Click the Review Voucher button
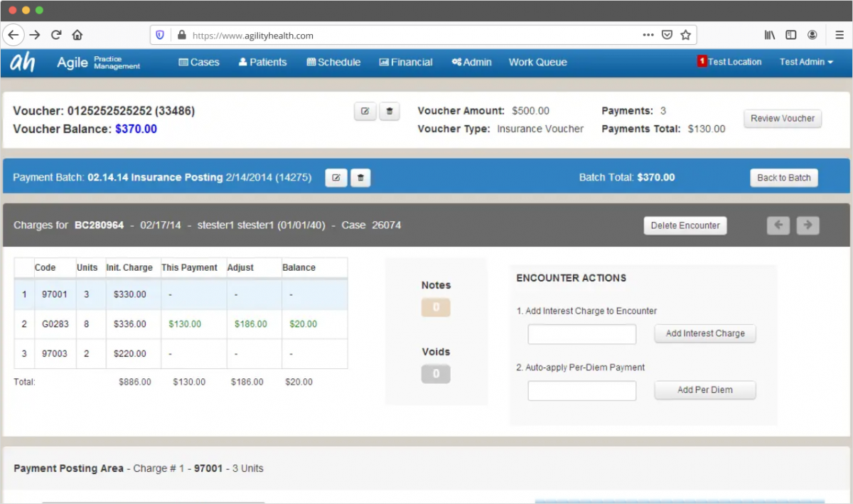Screen dimensions: 853x504 (x=782, y=119)
